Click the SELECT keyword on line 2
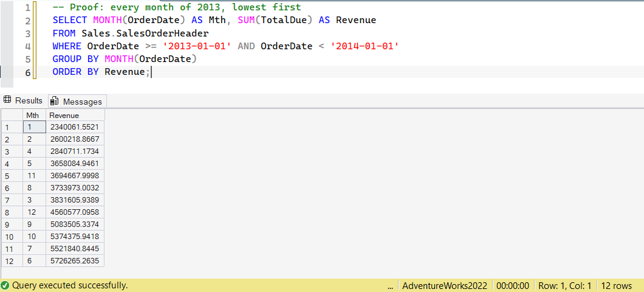 [70, 20]
